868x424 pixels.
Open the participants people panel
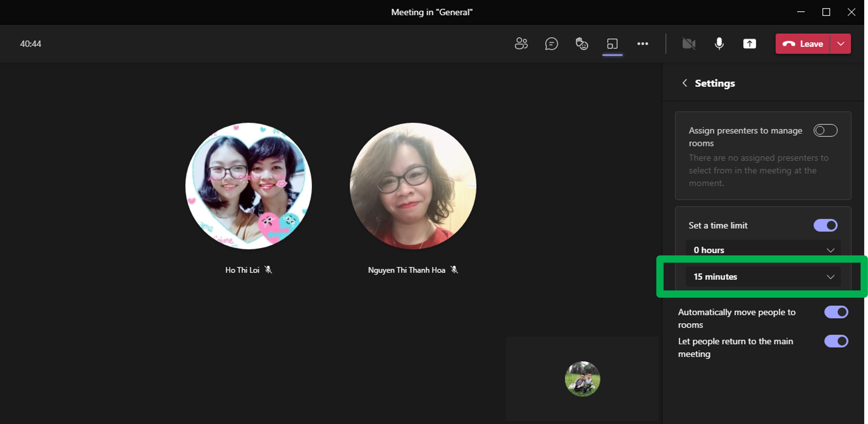point(521,44)
